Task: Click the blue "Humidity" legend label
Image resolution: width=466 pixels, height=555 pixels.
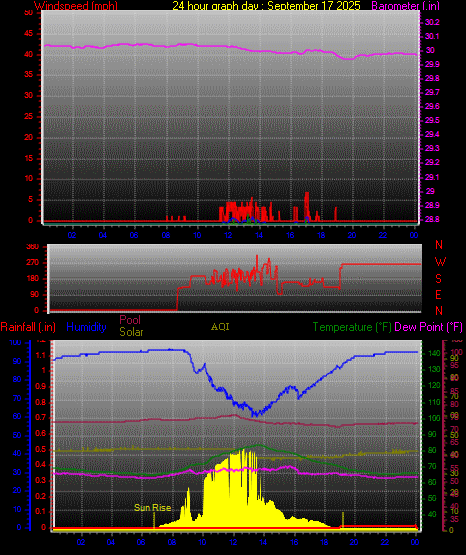Action: [86, 327]
